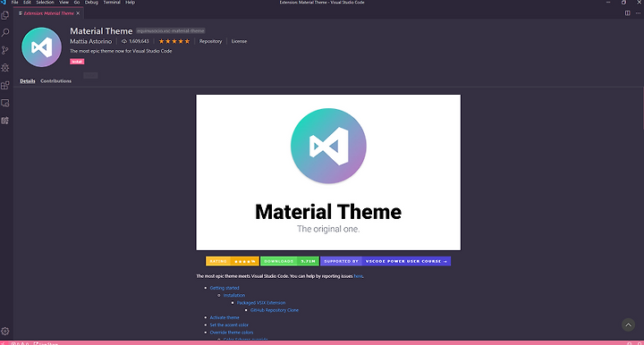Click the install count cloud icon

(x=124, y=41)
